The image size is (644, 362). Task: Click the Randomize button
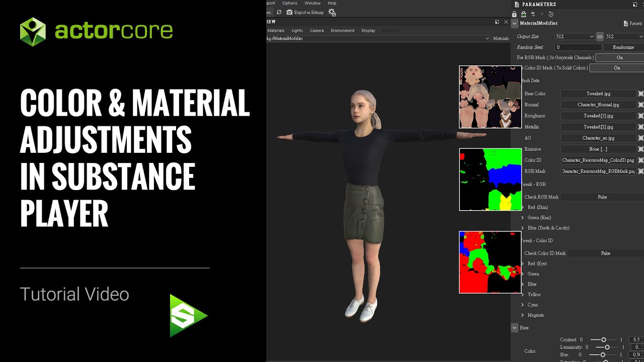[623, 47]
